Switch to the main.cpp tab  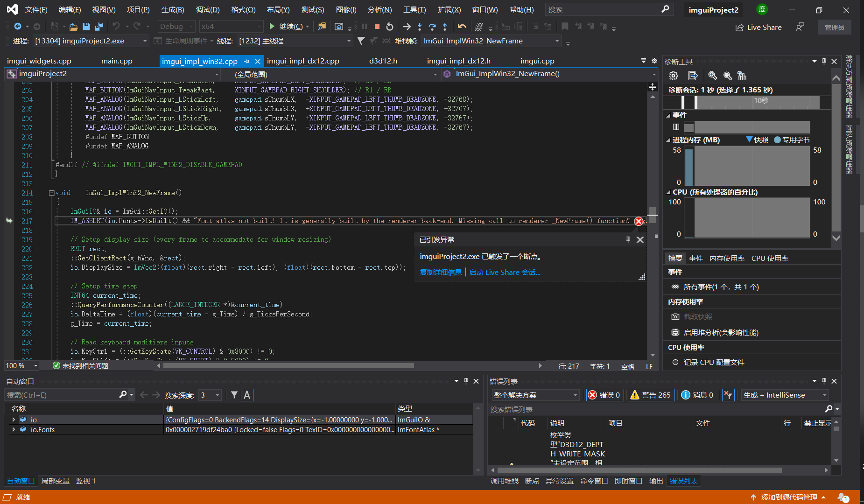tap(117, 61)
